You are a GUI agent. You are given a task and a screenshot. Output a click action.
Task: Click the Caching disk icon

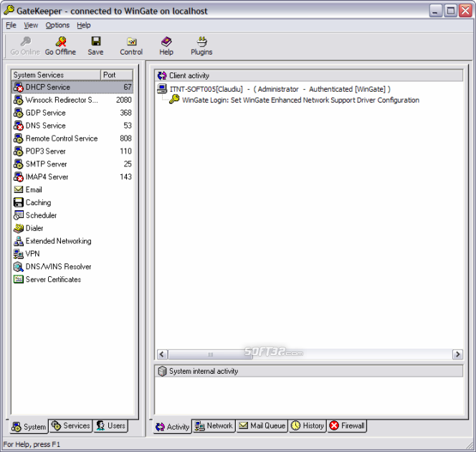point(19,202)
